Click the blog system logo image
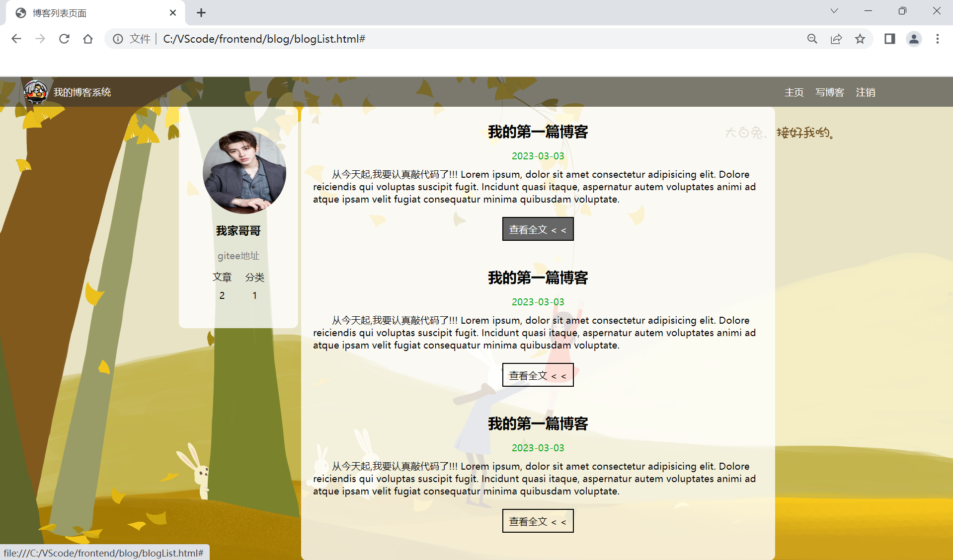 [x=36, y=92]
